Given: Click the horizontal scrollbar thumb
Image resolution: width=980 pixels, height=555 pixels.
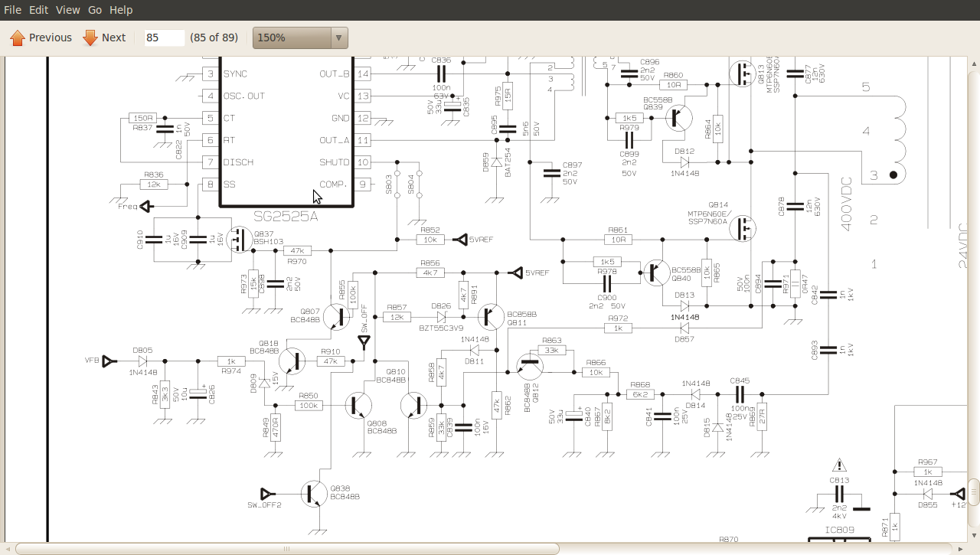Looking at the screenshot, I should (287, 548).
